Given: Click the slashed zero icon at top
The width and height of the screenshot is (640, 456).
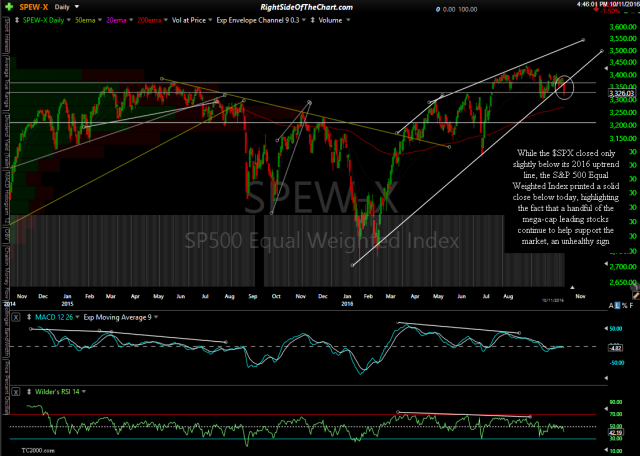Looking at the screenshot, I should (x=438, y=9).
